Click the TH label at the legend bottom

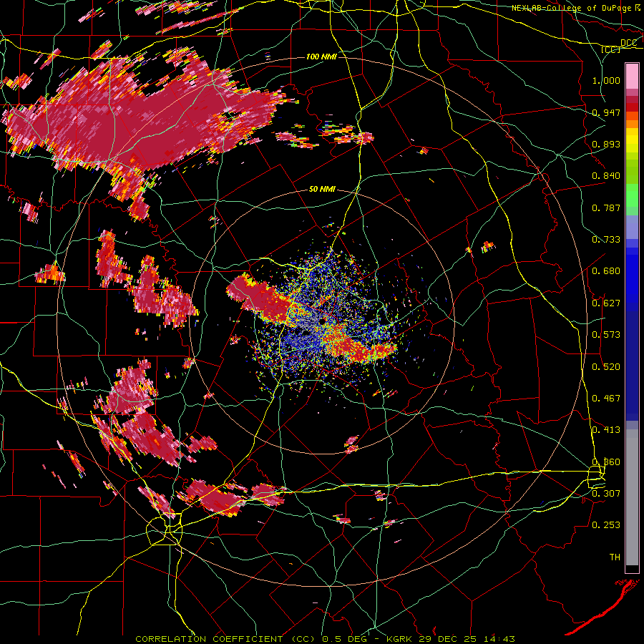coord(615,557)
